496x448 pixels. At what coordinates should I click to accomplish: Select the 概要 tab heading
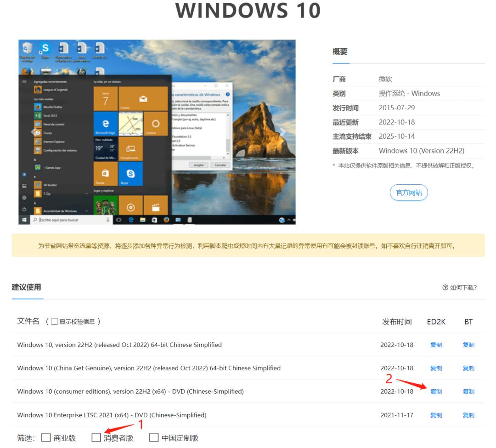(x=340, y=52)
